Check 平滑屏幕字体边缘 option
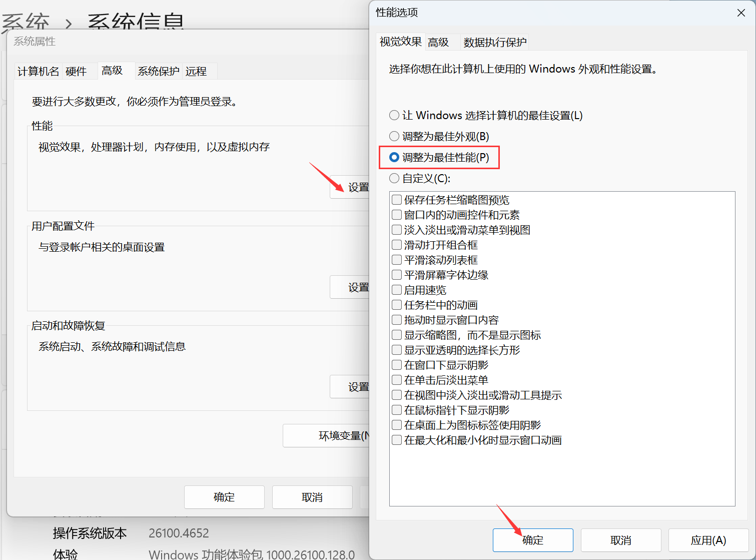The height and width of the screenshot is (560, 756). coord(397,275)
